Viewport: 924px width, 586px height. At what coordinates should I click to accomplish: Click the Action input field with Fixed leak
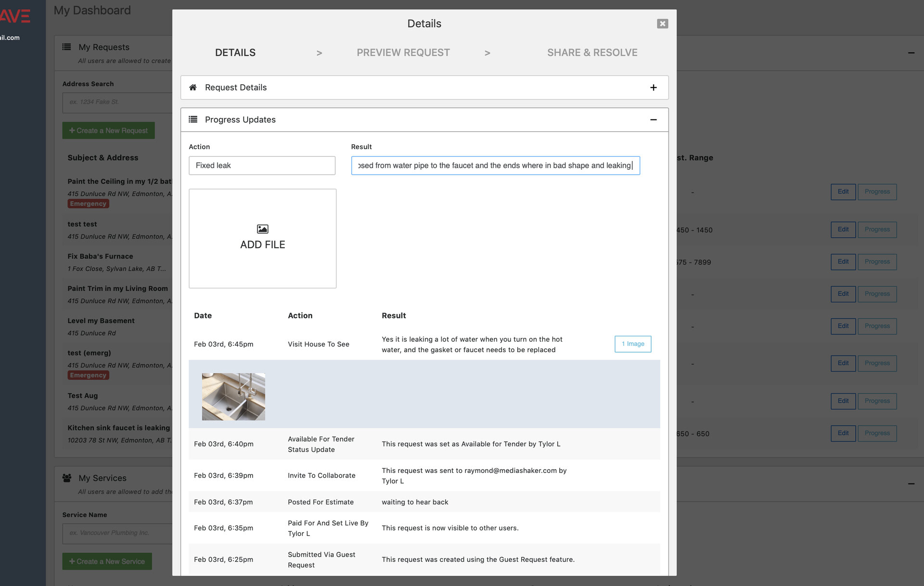point(262,165)
